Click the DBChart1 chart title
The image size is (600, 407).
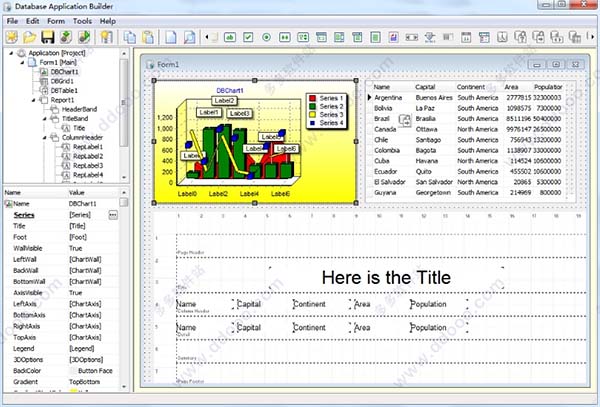point(230,91)
